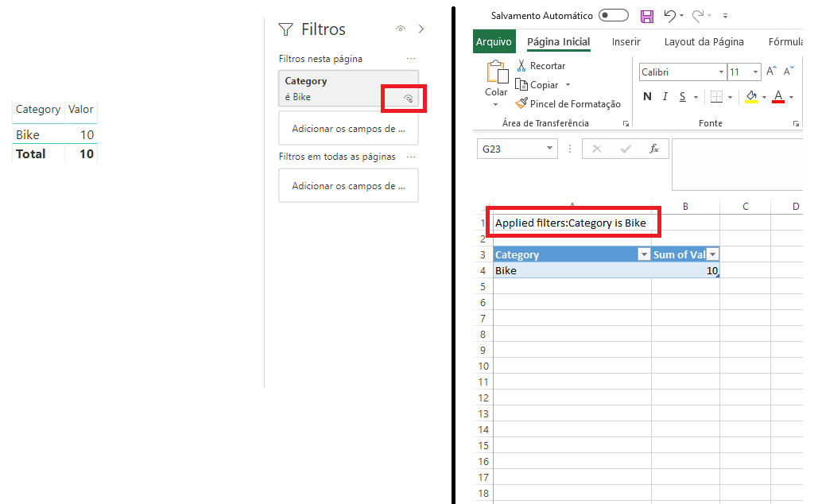Toggle underline S formatting

point(683,96)
